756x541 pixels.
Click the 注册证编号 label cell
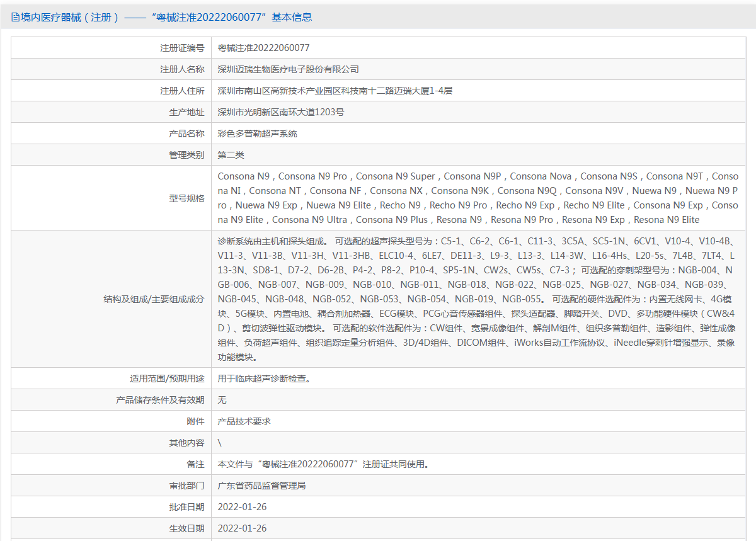(x=182, y=48)
